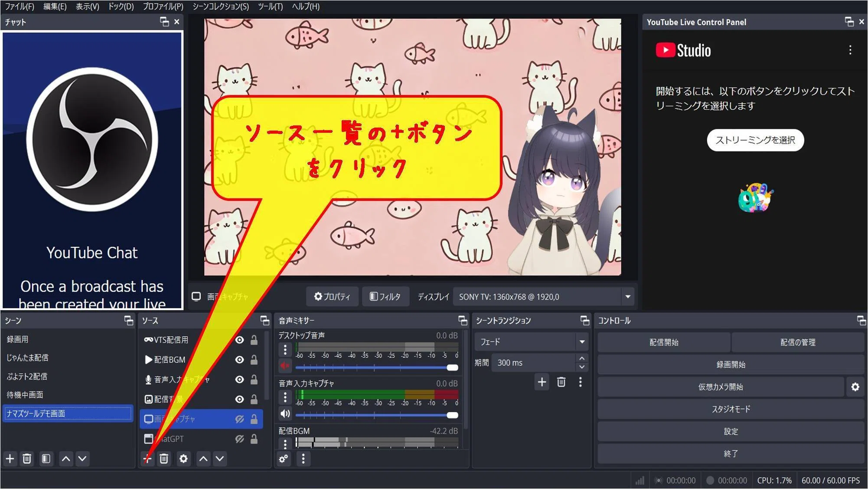This screenshot has height=489, width=868.
Task: Unlock the VTS配信用 source
Action: (x=254, y=340)
